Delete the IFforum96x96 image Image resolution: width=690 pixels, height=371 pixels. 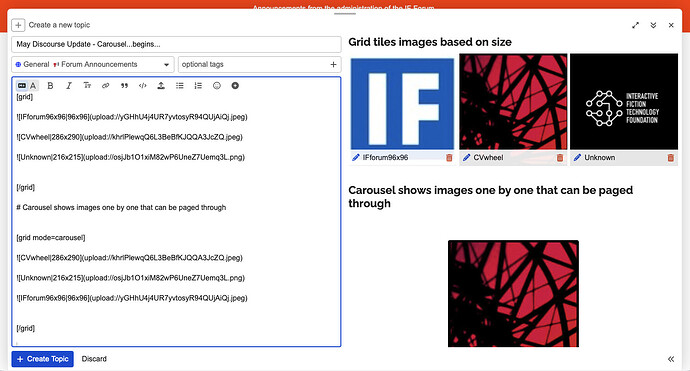pyautogui.click(x=449, y=158)
